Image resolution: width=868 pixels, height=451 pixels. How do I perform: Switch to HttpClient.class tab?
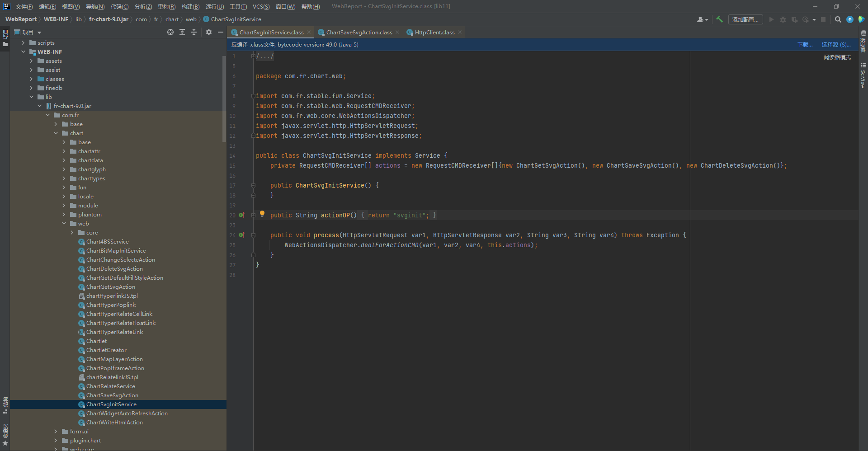point(434,32)
